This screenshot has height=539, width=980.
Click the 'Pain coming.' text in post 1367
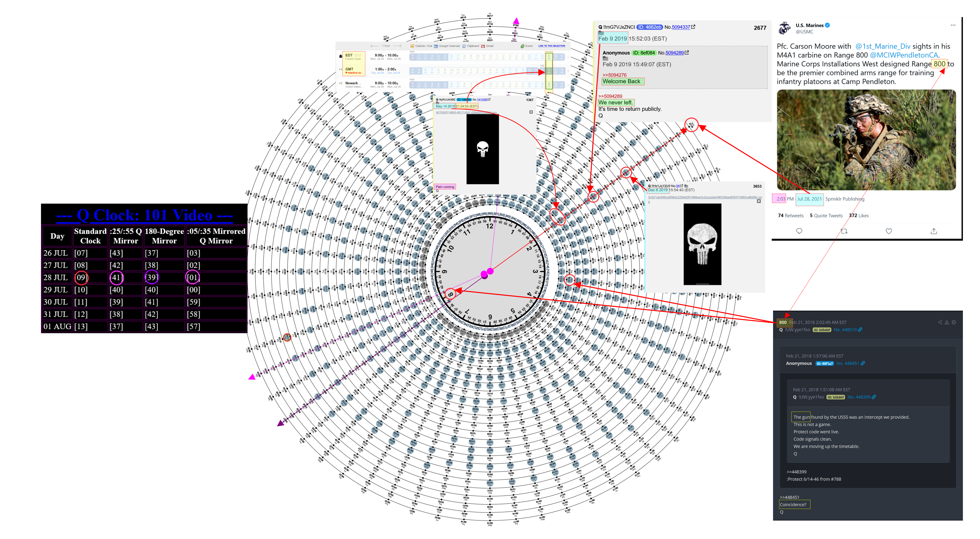point(445,187)
